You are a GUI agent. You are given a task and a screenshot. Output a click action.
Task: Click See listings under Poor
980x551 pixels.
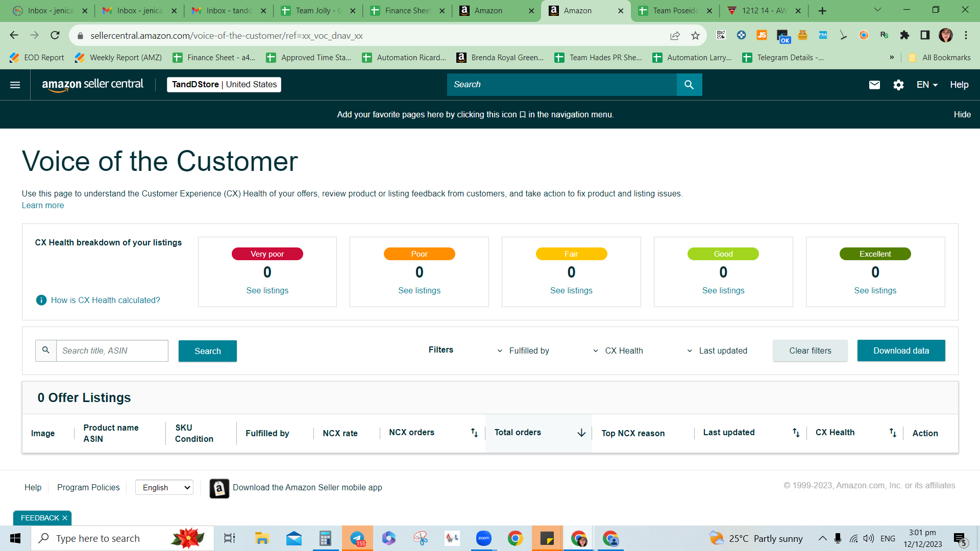click(419, 290)
